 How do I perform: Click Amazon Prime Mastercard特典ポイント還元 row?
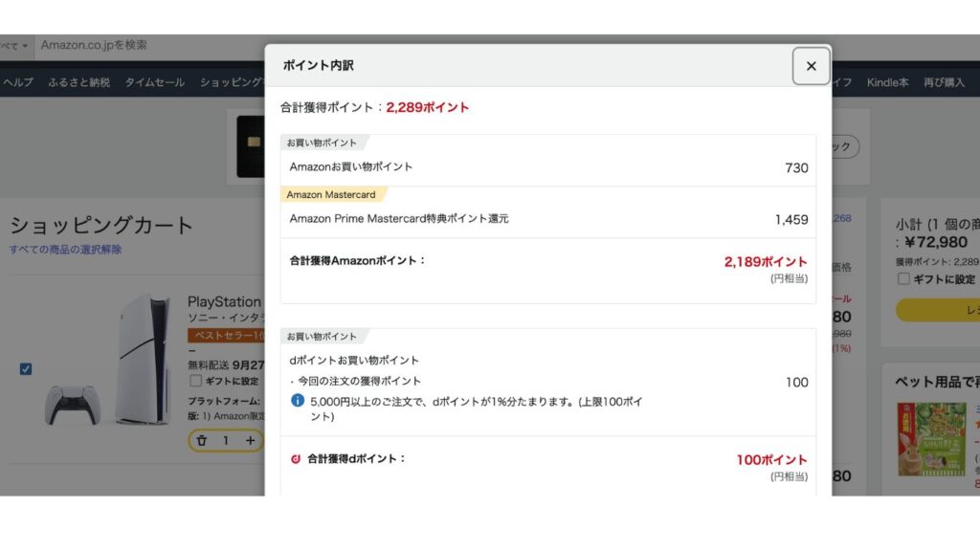(548, 219)
